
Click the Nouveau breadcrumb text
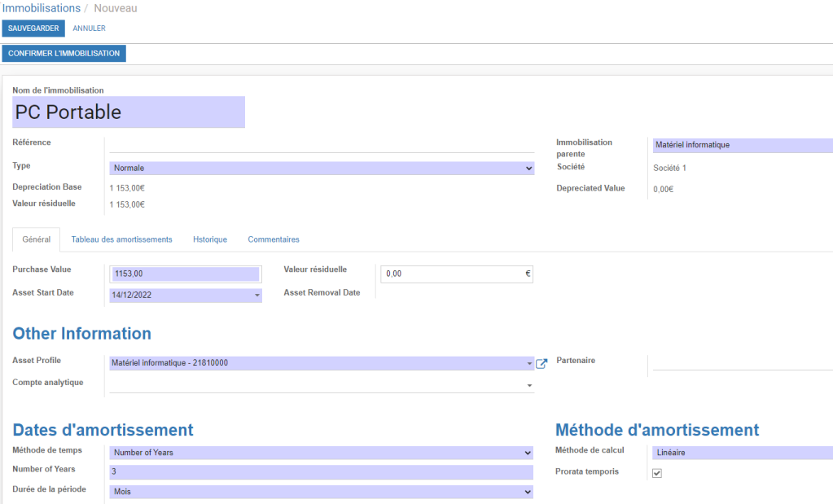[116, 8]
